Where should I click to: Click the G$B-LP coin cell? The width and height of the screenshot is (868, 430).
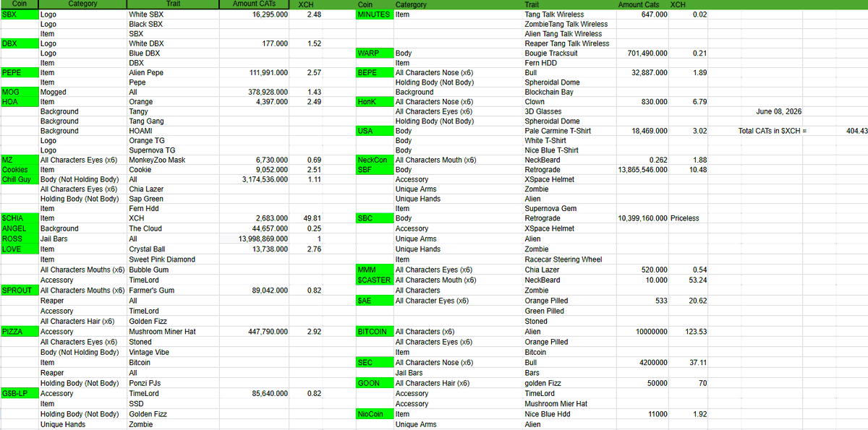[x=20, y=394]
